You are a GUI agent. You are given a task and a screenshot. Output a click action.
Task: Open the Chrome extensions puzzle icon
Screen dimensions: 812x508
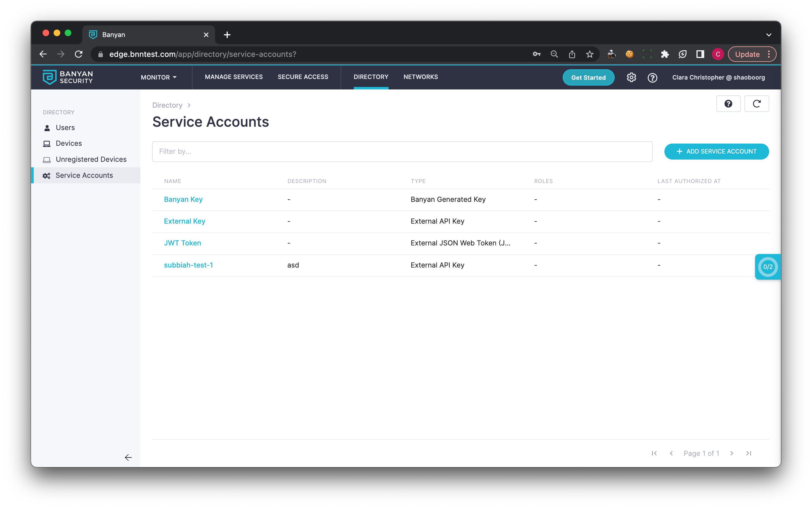665,54
